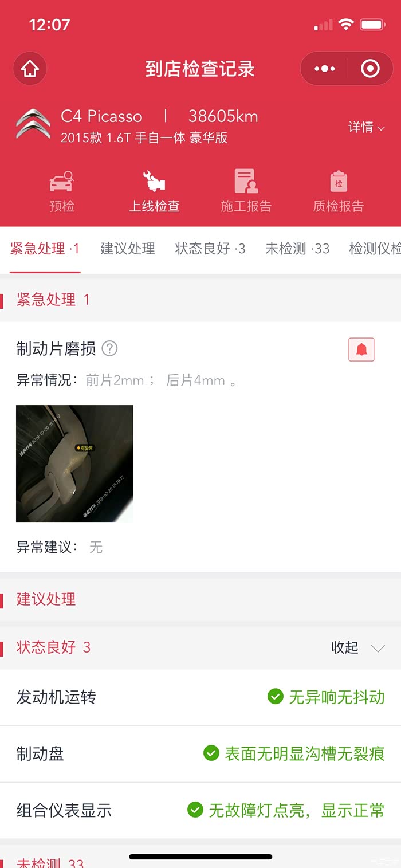Viewport: 401px width, 868px height.
Task: Select the 紧急处理 ·1 tab
Action: [45, 249]
